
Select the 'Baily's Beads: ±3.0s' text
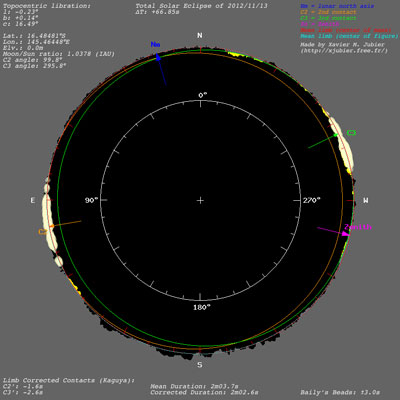pyautogui.click(x=340, y=392)
